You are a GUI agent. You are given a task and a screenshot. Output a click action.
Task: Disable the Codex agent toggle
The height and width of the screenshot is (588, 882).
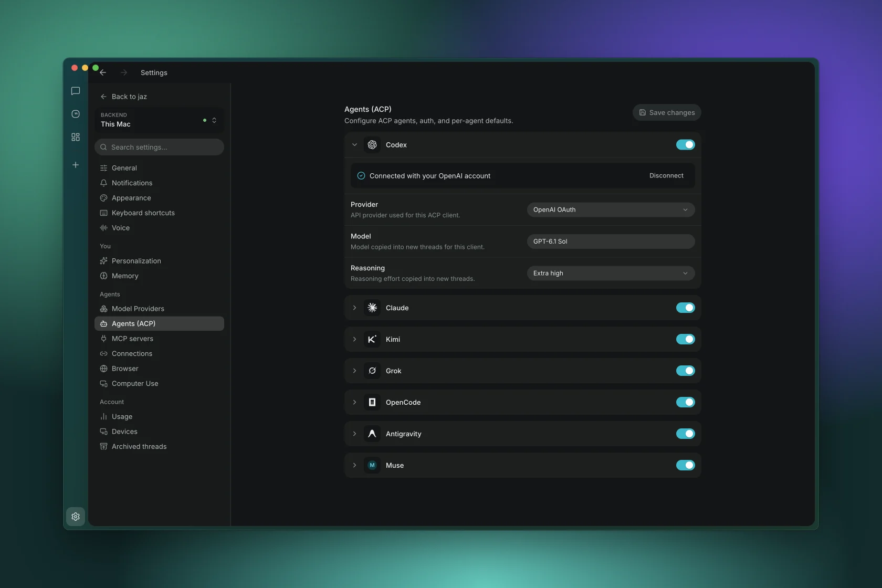pyautogui.click(x=685, y=145)
